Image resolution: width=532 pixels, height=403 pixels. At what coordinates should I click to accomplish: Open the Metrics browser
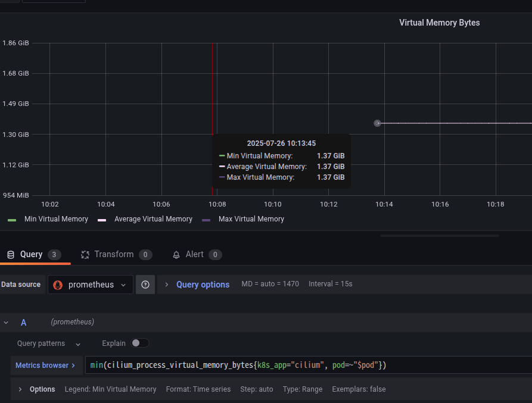click(x=45, y=365)
